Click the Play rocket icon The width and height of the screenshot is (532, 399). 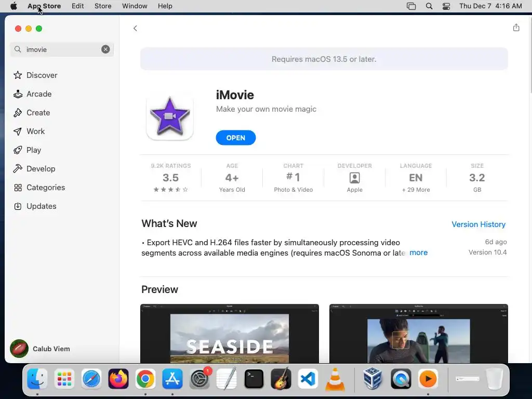(x=18, y=150)
